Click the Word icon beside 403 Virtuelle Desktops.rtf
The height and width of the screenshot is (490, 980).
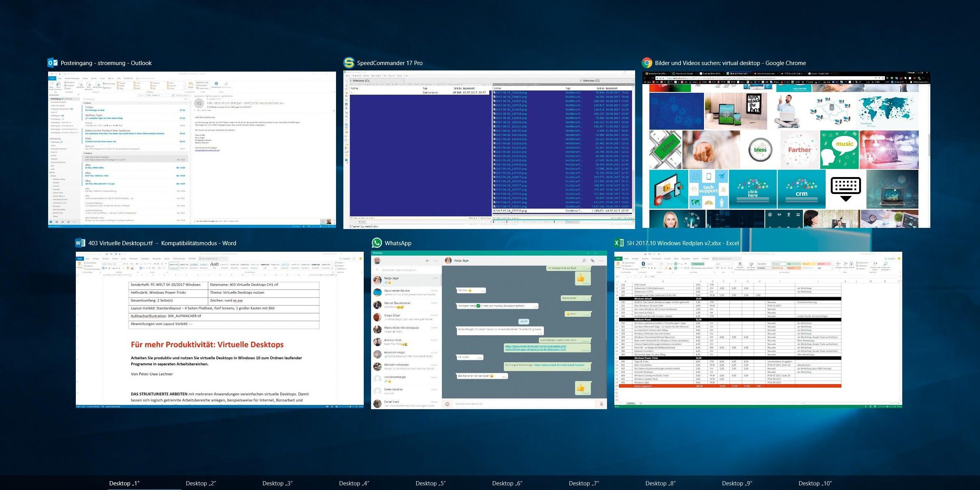(x=80, y=242)
